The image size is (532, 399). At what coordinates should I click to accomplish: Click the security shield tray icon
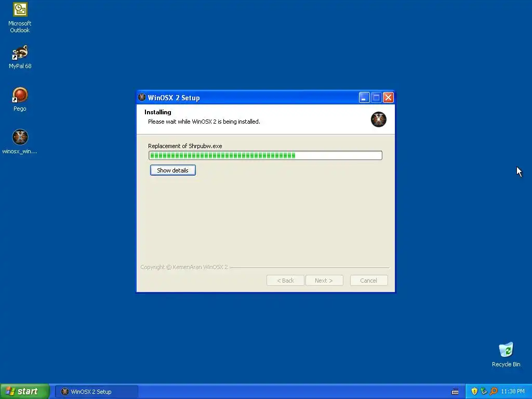(474, 391)
